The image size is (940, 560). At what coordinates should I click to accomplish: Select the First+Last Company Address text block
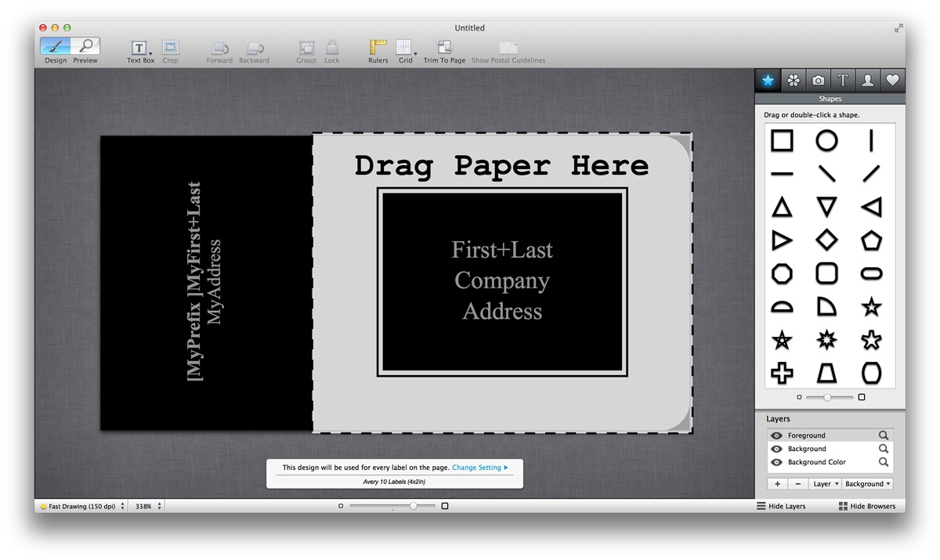502,280
